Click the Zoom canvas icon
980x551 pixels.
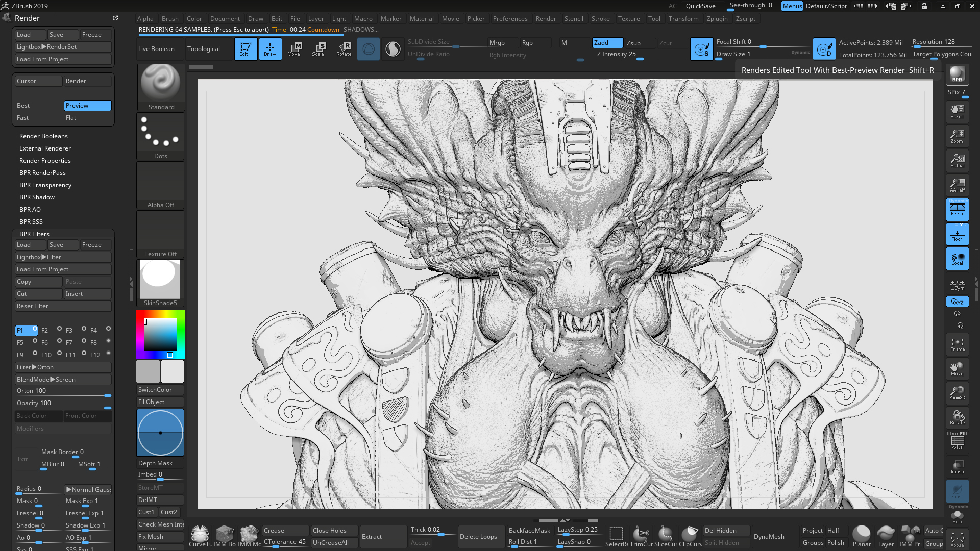[957, 136]
